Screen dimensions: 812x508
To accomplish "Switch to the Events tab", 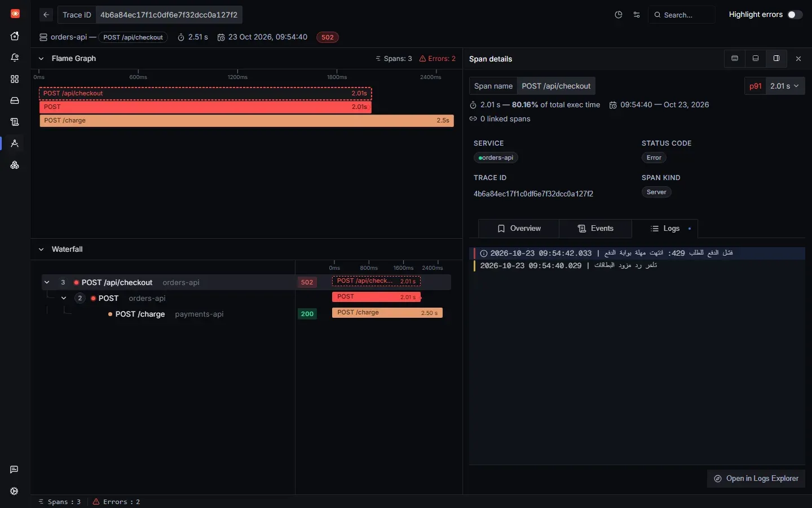I will tap(595, 229).
